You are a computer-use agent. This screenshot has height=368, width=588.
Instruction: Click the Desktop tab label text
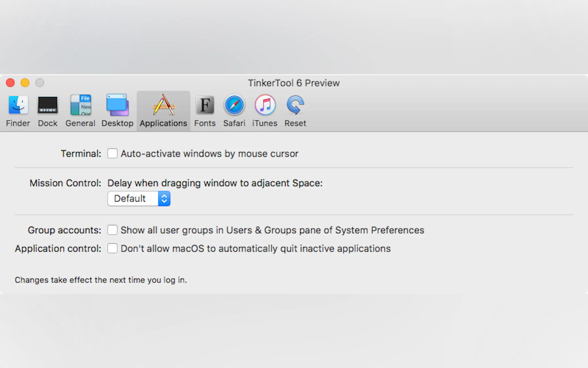point(117,123)
